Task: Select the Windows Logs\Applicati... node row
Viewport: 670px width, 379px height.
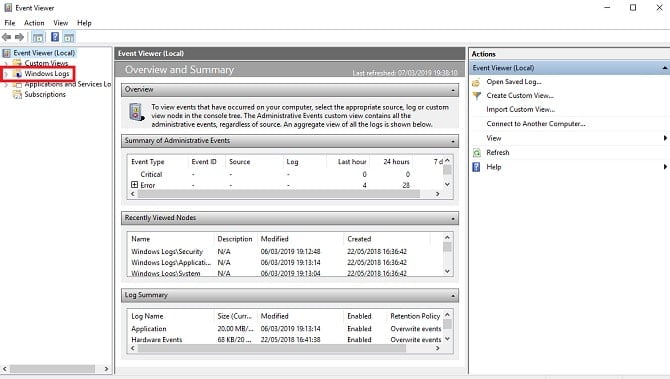Action: point(285,262)
